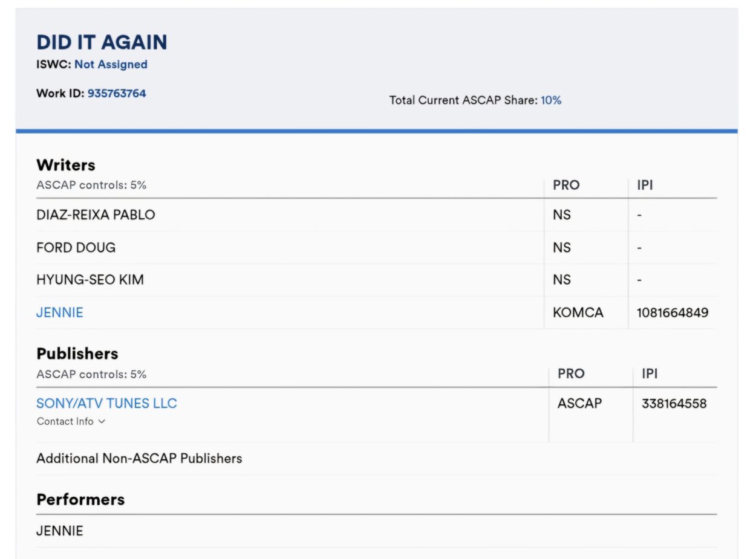Click the Additional Non-ASCAP Publishers label

pyautogui.click(x=139, y=459)
